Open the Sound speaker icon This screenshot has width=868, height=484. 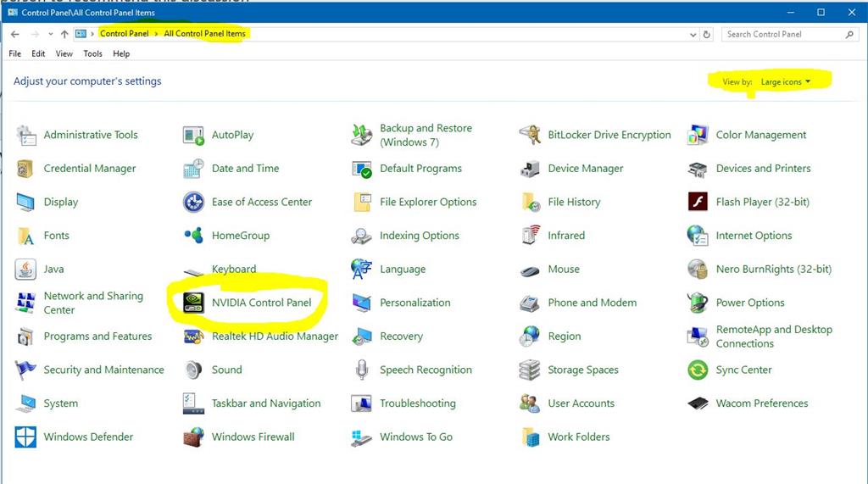[x=193, y=370]
